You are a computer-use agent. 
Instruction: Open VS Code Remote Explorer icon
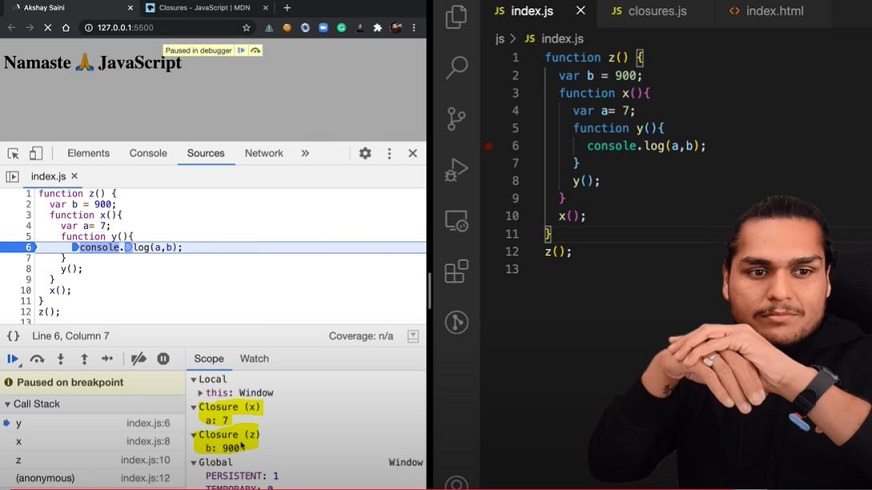(x=457, y=221)
